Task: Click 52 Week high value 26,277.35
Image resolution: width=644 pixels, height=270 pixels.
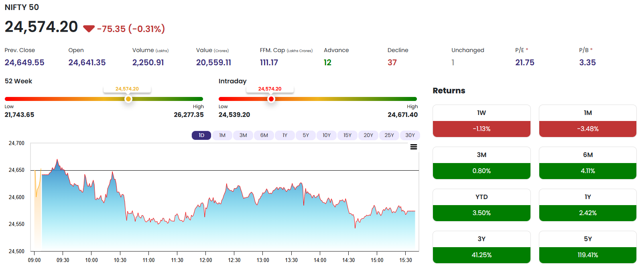Action: pos(189,115)
